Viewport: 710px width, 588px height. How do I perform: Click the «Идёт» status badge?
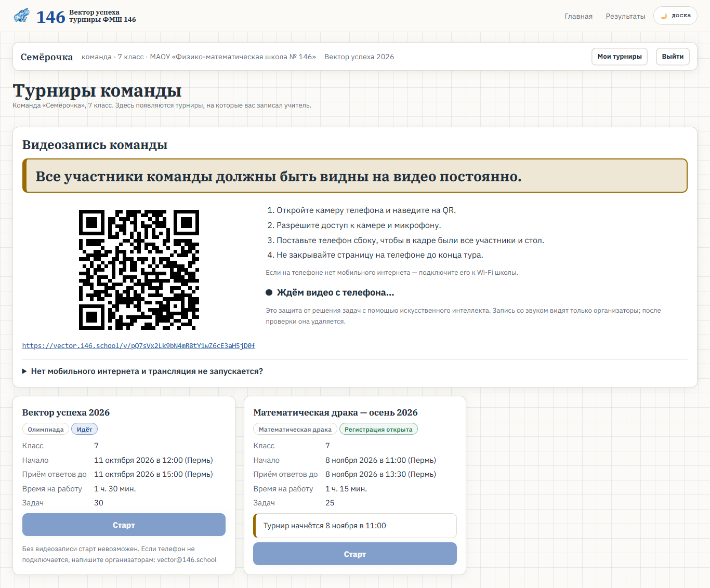tap(85, 429)
